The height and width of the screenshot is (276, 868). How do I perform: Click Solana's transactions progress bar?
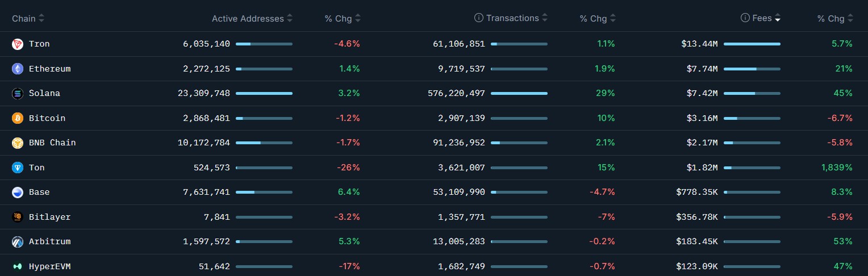coord(519,94)
